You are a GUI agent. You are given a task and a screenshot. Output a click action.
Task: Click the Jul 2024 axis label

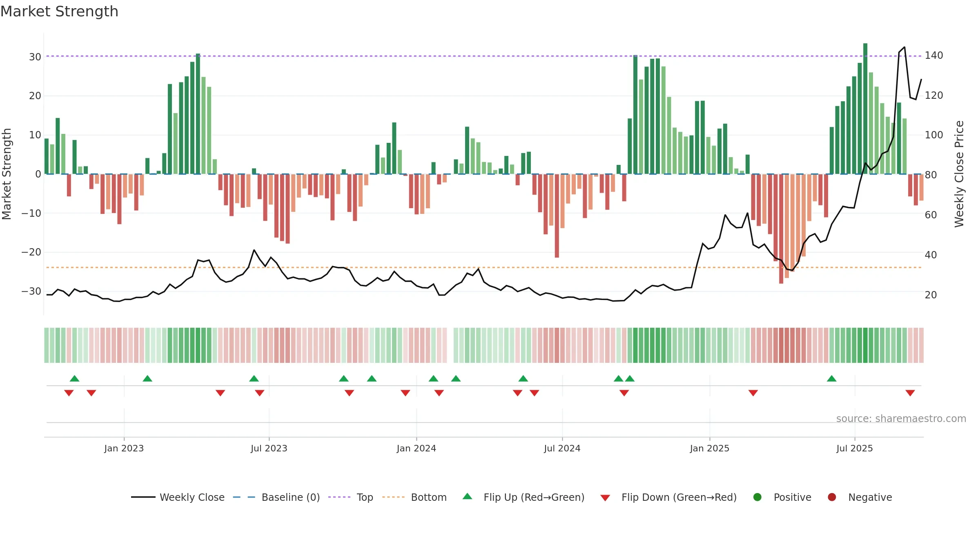tap(562, 448)
